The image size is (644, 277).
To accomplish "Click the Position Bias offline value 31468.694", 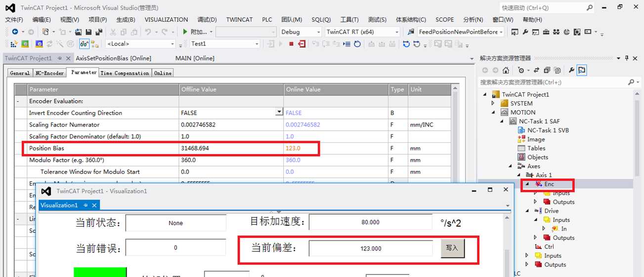I will [232, 148].
